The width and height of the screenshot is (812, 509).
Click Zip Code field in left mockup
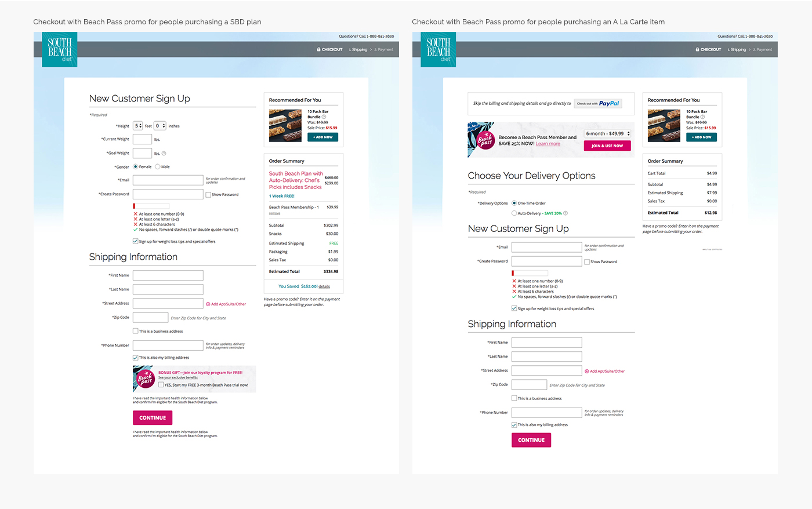(x=151, y=317)
